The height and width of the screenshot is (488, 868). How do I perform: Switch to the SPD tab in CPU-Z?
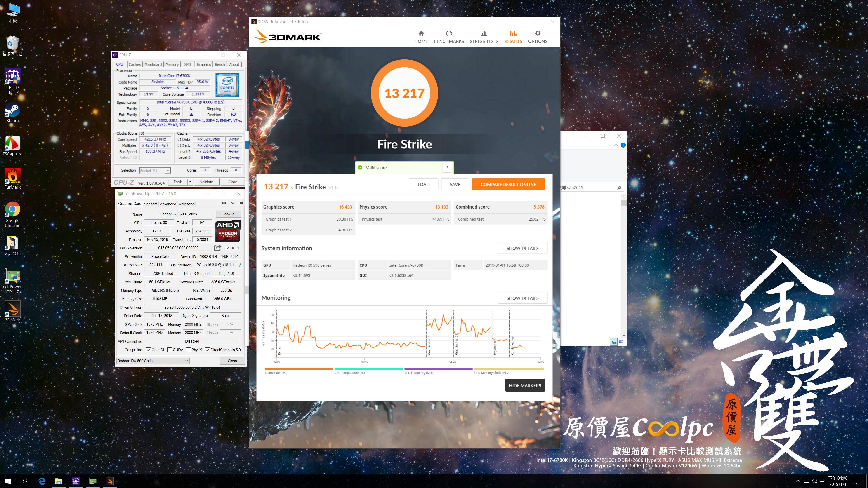coord(188,64)
